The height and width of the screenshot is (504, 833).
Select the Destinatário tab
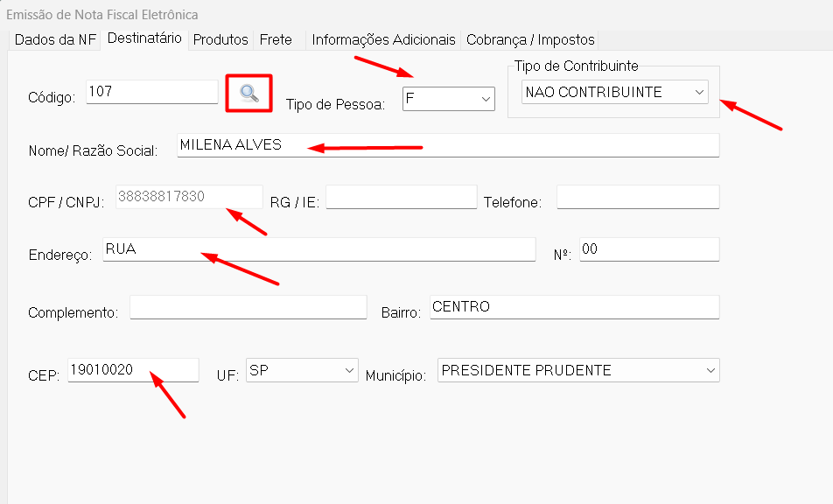(x=144, y=38)
